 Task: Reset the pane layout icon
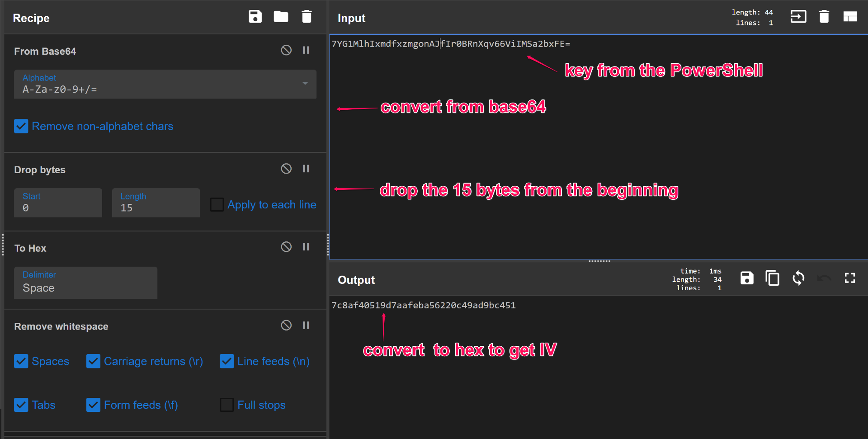(x=850, y=17)
